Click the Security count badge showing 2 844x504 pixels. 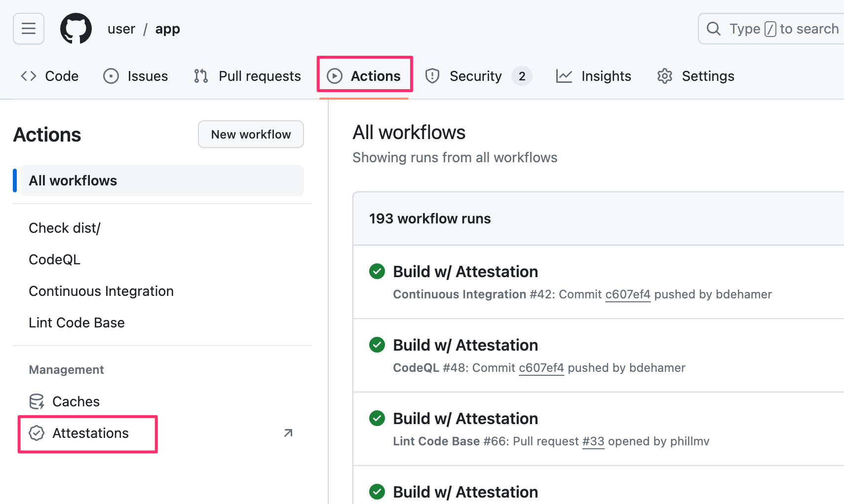(x=522, y=76)
